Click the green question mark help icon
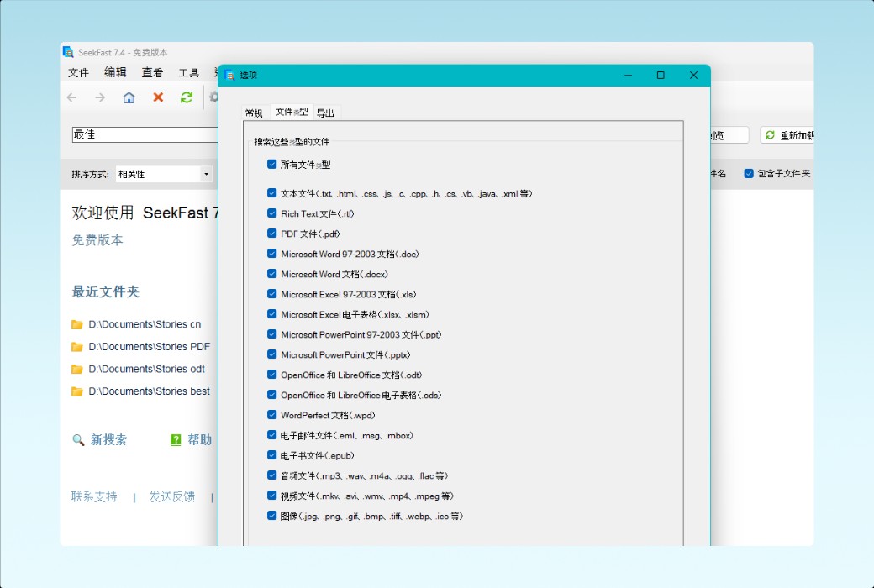 (176, 440)
